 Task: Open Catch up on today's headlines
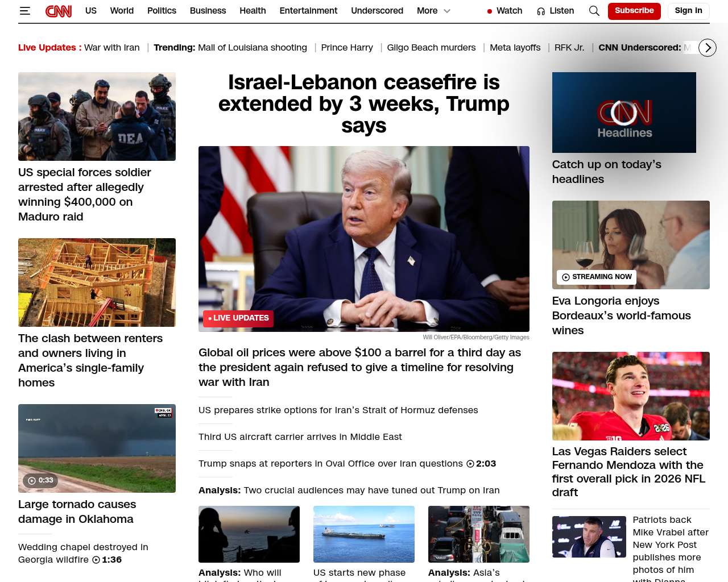coord(607,172)
